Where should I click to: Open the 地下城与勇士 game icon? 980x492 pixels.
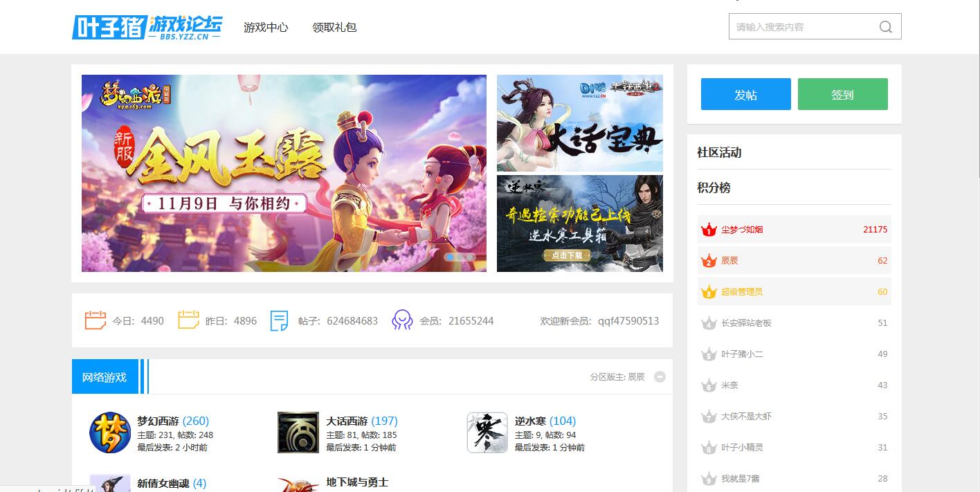coord(298,483)
